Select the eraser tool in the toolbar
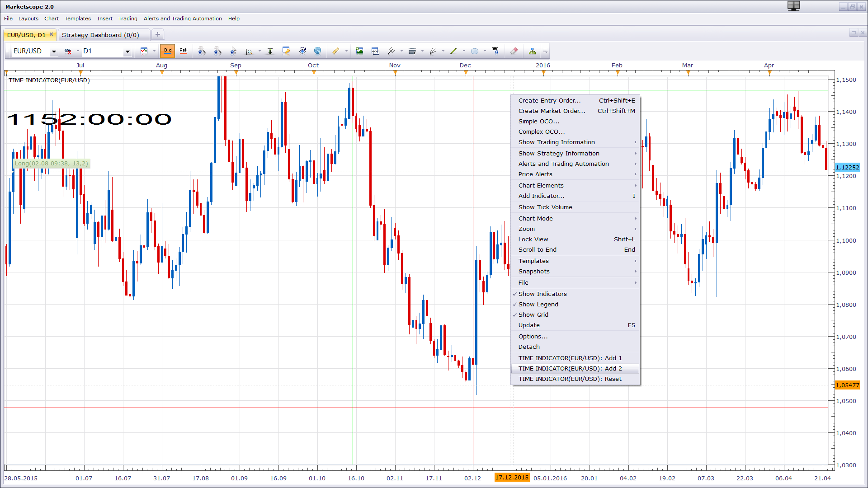The height and width of the screenshot is (488, 868). 514,51
